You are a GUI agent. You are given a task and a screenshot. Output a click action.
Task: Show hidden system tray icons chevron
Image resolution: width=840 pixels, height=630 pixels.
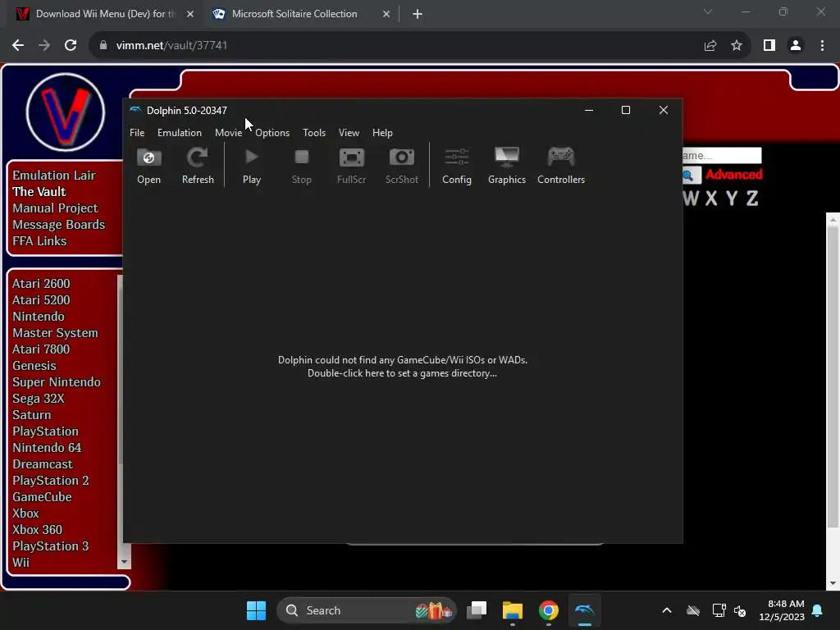pos(667,610)
